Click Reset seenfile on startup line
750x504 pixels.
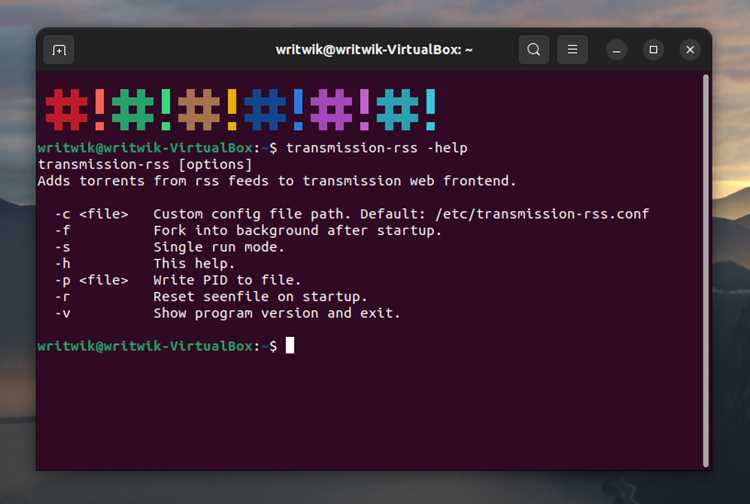pos(260,296)
